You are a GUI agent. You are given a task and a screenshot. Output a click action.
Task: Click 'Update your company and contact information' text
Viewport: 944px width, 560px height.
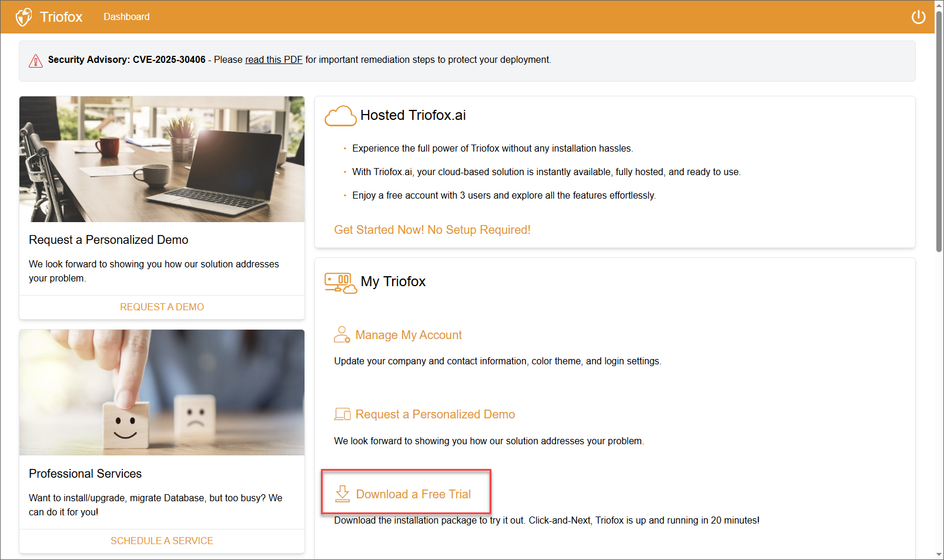click(498, 361)
